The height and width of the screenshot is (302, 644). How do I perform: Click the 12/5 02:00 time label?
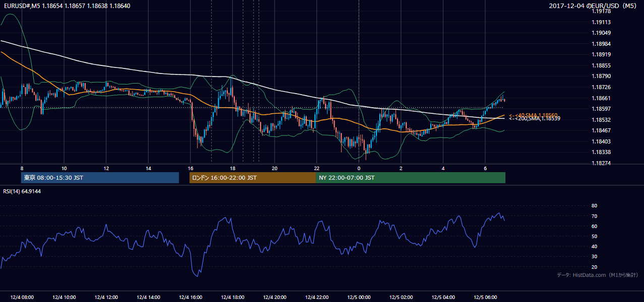401,297
